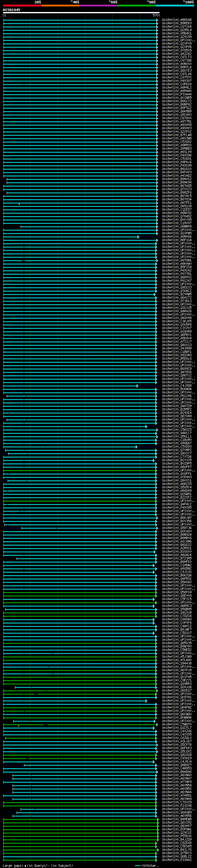Click hit label UniRef100_Q9MBB3
This screenshot has width=197, height=868.
[x=176, y=149]
